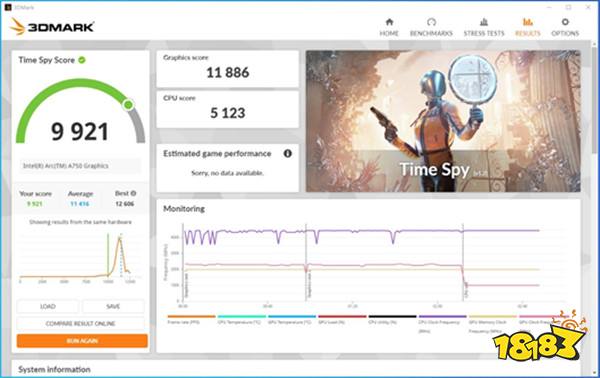Toggle GPU Temperature legend swatch

[x=292, y=316]
